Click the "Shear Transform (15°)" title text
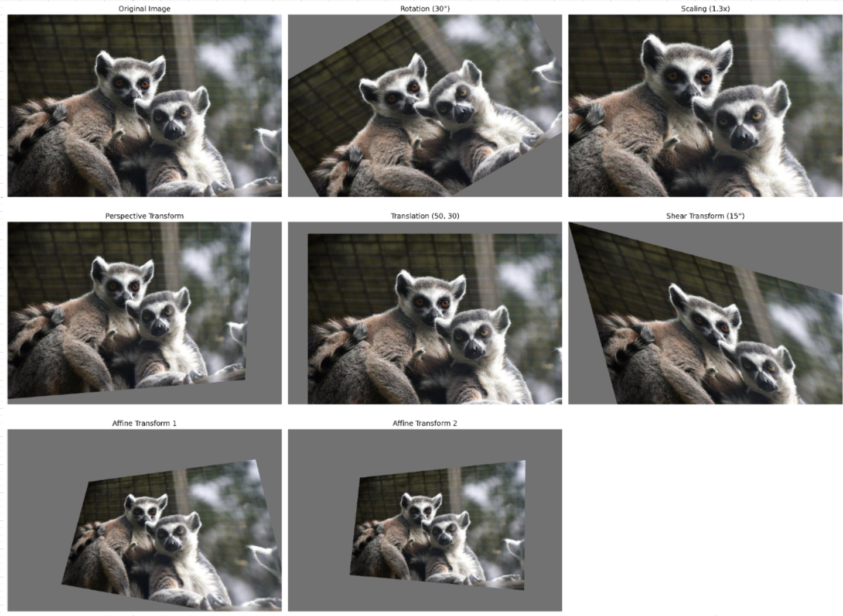 [x=705, y=216]
